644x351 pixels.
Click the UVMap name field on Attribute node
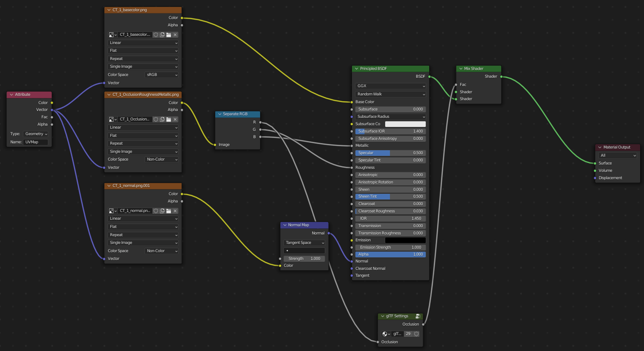[36, 142]
